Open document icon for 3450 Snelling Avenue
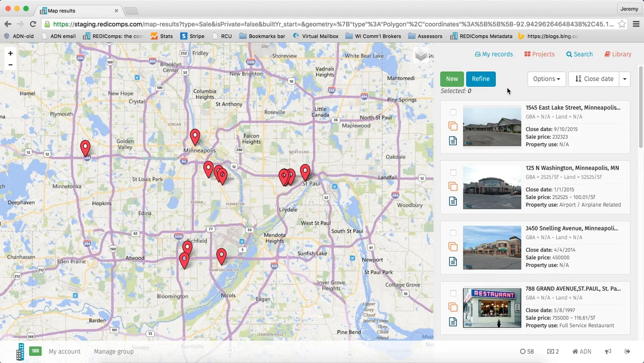The width and height of the screenshot is (644, 363). (x=453, y=261)
